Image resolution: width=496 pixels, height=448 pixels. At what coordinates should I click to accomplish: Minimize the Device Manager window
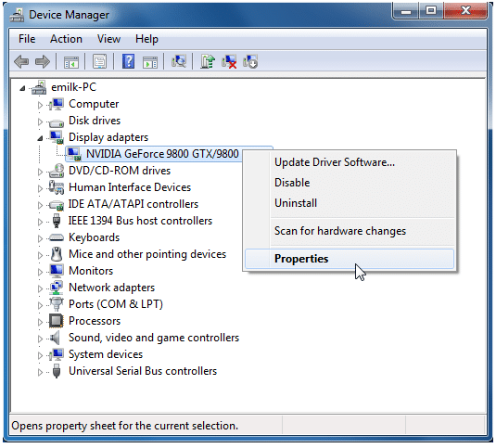pyautogui.click(x=406, y=11)
